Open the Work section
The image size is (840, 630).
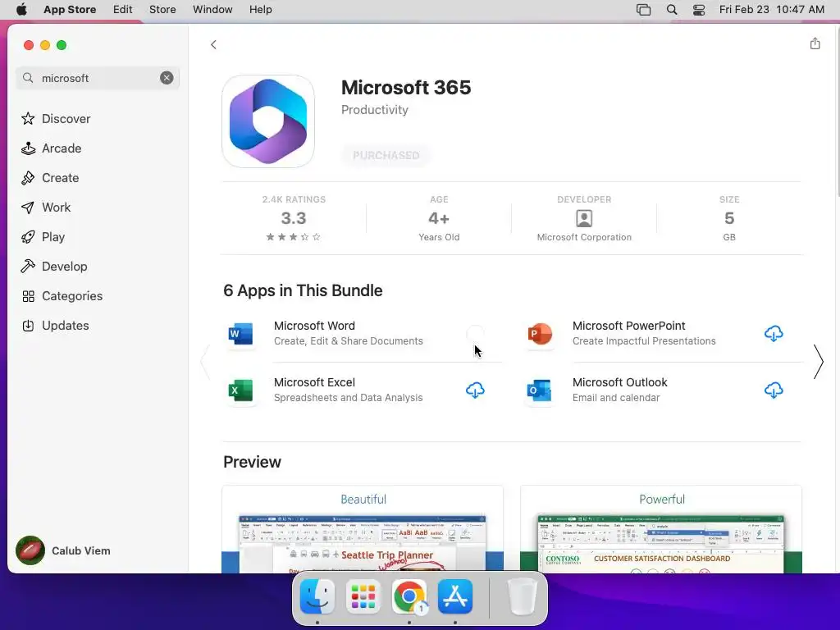point(46,207)
